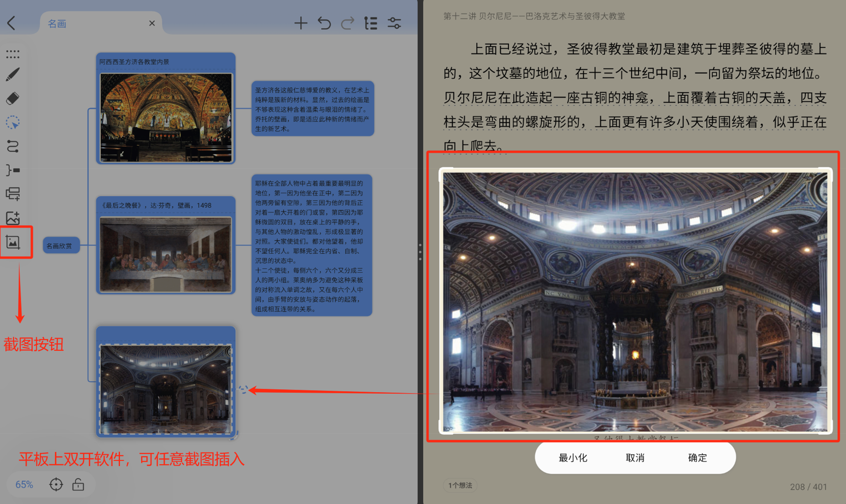Image resolution: width=846 pixels, height=504 pixels.
Task: Open the 65% zoom level control
Action: click(x=24, y=485)
